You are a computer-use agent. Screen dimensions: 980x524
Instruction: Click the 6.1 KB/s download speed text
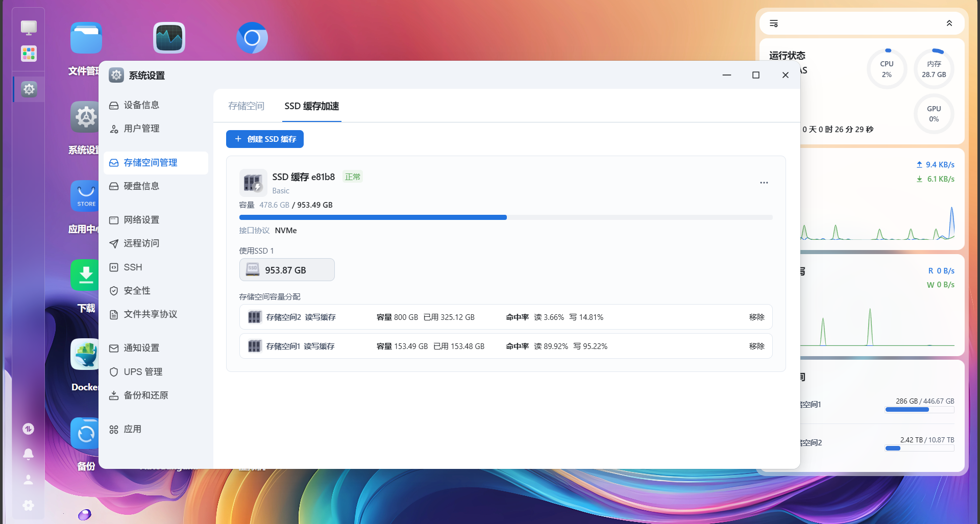941,179
